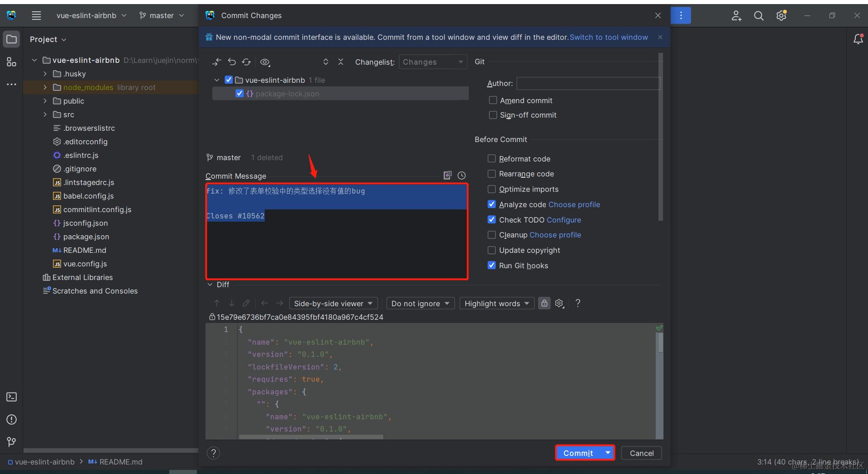Click the question mark in Diff toolbar
Image resolution: width=868 pixels, height=474 pixels.
coord(578,303)
